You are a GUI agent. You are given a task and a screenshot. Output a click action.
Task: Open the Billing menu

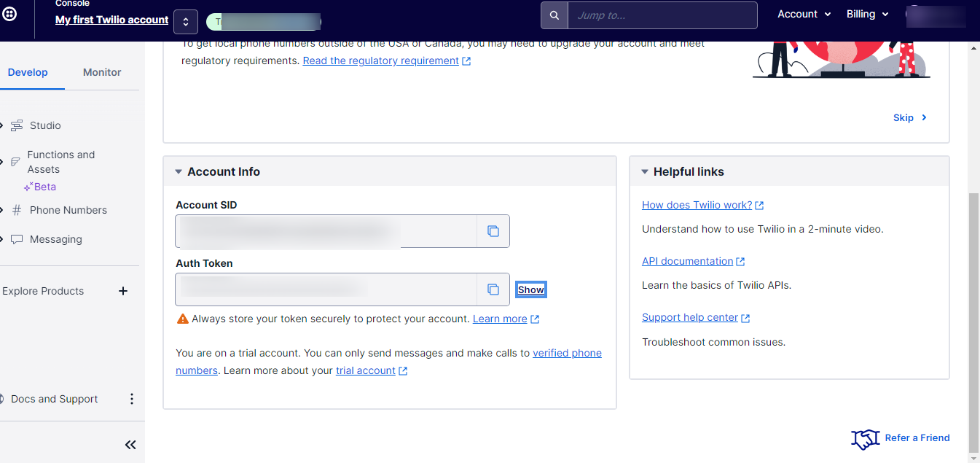868,15
